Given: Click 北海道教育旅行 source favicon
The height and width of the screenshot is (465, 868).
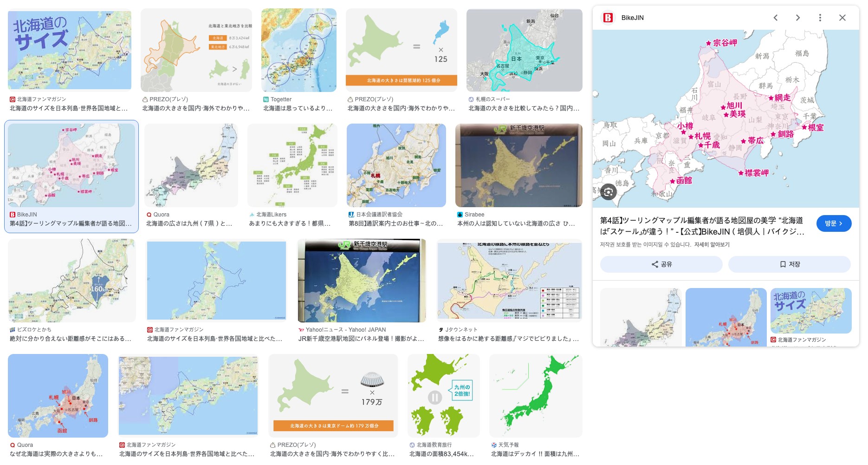Looking at the screenshot, I should coord(412,445).
